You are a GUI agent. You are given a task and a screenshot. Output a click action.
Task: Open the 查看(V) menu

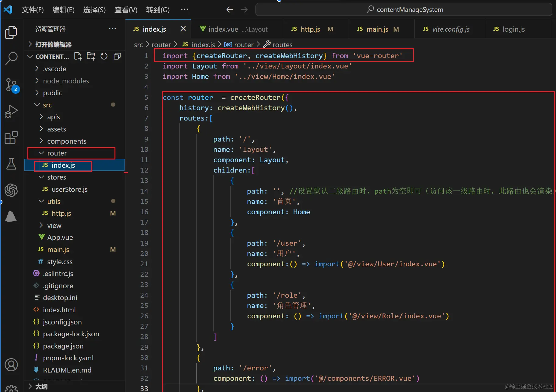[x=125, y=9]
